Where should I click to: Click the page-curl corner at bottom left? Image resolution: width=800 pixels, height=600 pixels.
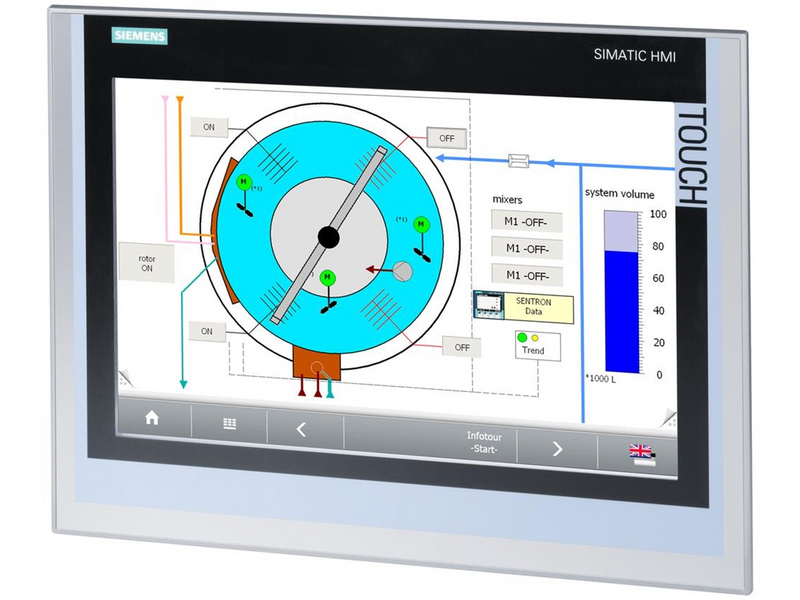[126, 378]
